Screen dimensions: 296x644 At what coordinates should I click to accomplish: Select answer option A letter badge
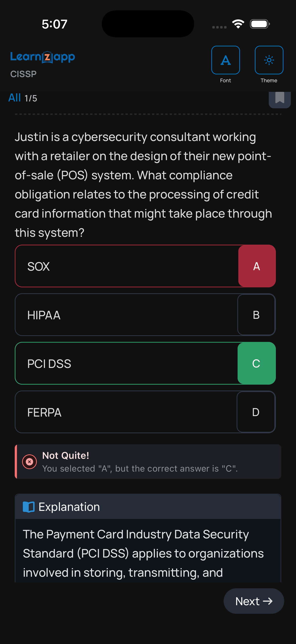point(256,266)
